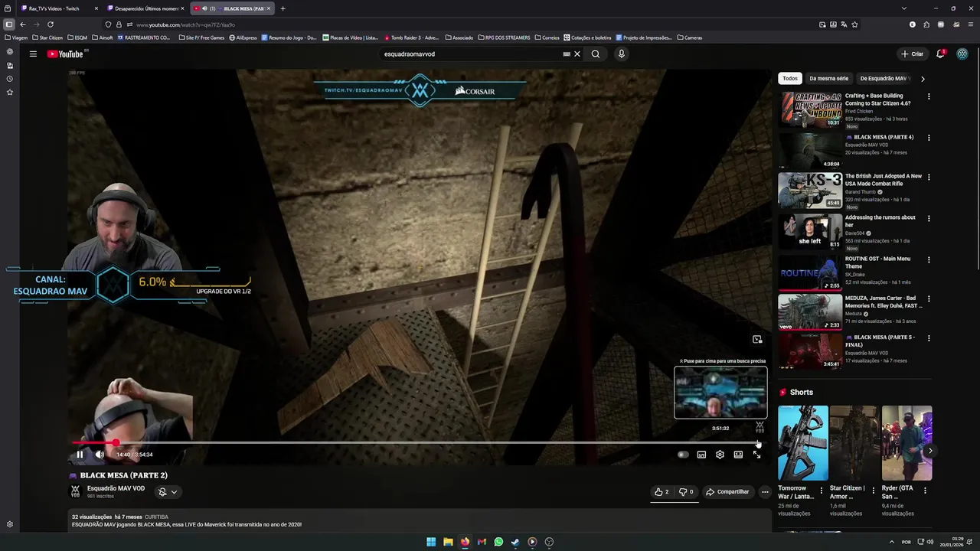
Task: Pause the video with the pause button
Action: (80, 455)
